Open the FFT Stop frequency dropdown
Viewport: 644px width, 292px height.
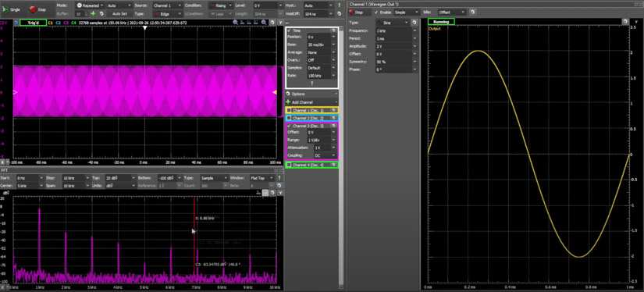76,178
